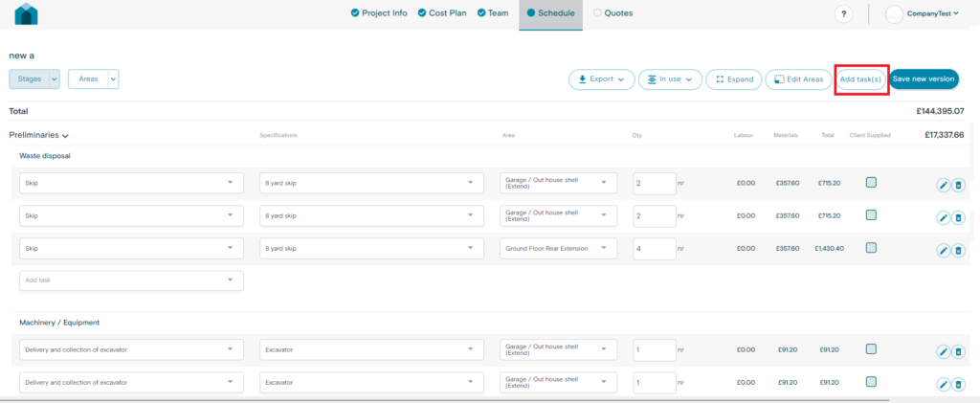Click the Add task(s) button
The height and width of the screenshot is (403, 980).
point(860,79)
